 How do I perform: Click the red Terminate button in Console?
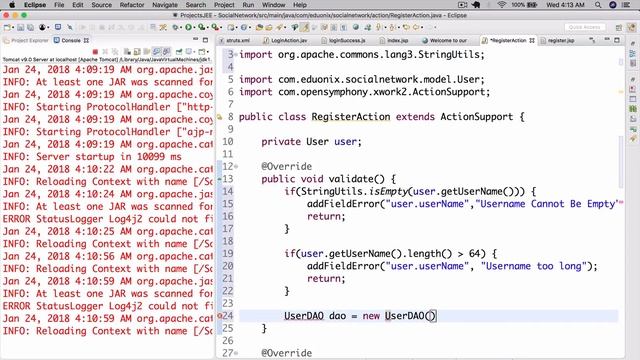pyautogui.click(x=95, y=52)
